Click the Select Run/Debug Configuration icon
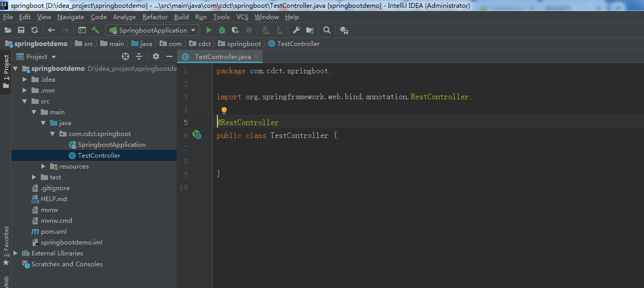Screen dimensions: 644x288 82,31
